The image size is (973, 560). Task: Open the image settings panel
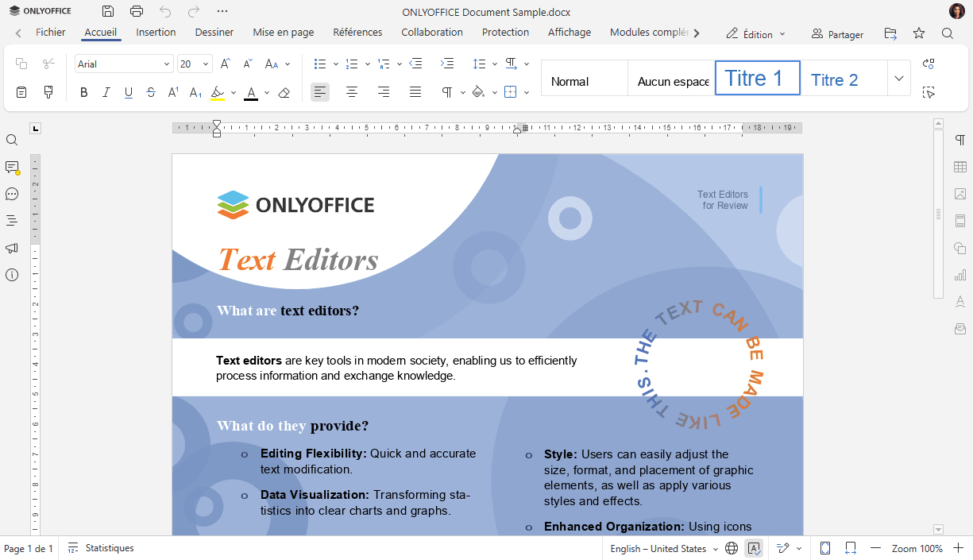[x=960, y=193]
